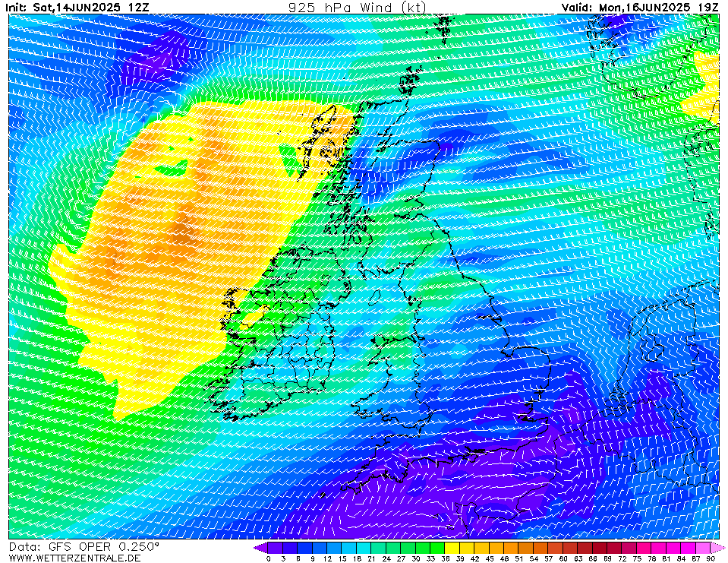Pick the cyan 18–21 kt legend swatch
Screen dimensions: 728x563
364,548
